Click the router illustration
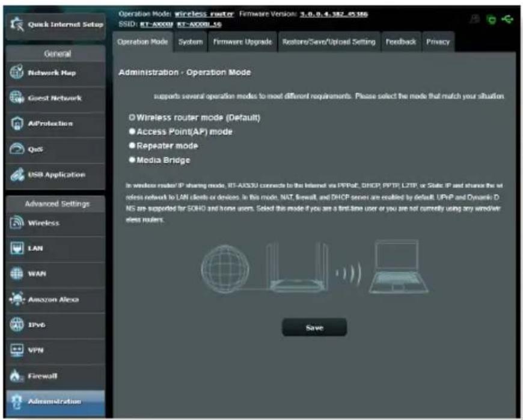The width and height of the screenshot is (523, 420). (x=297, y=267)
